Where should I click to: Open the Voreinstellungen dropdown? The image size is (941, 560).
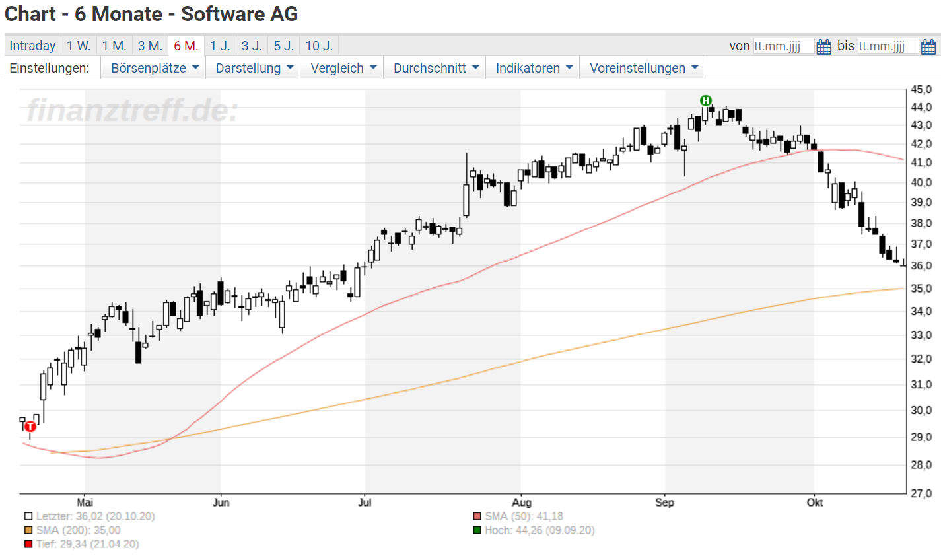(x=643, y=68)
